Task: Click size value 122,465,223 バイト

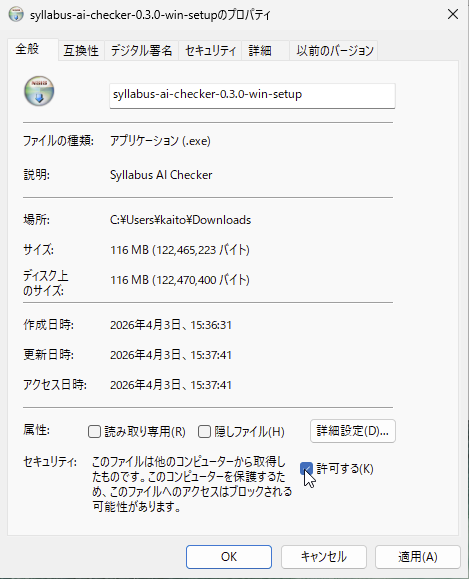Action: point(203,250)
